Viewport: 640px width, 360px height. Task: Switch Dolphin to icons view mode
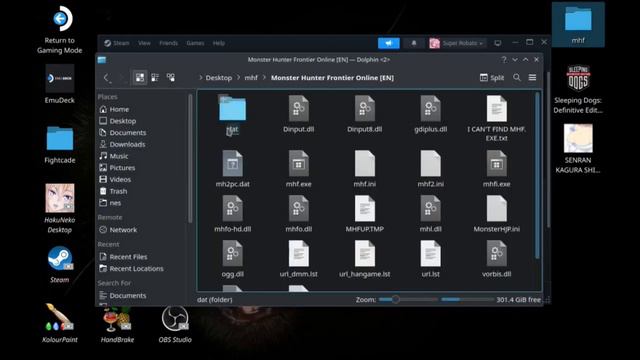click(140, 78)
